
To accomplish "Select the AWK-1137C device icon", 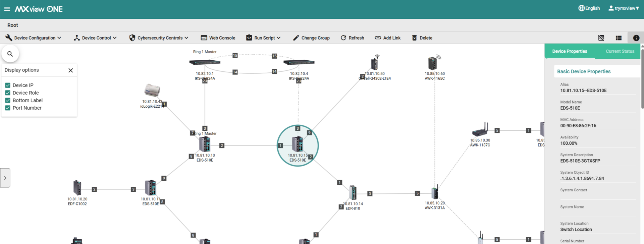I will tap(480, 129).
